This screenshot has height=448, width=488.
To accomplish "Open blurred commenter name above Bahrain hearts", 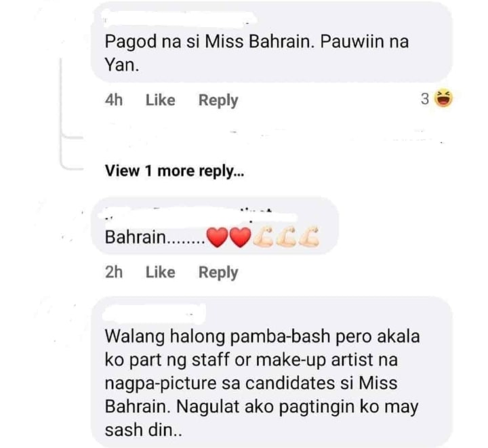I will [x=198, y=215].
